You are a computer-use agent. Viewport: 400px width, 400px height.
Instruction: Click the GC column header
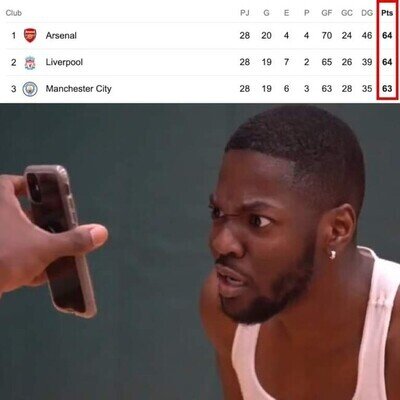point(347,13)
